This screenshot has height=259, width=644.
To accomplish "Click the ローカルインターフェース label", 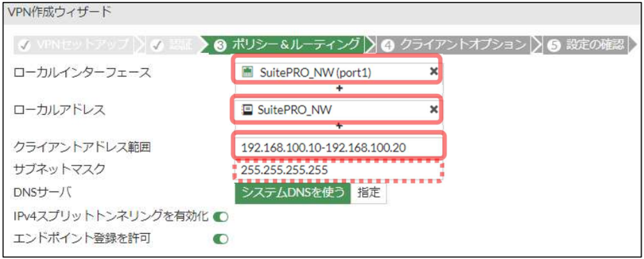I will 82,72.
